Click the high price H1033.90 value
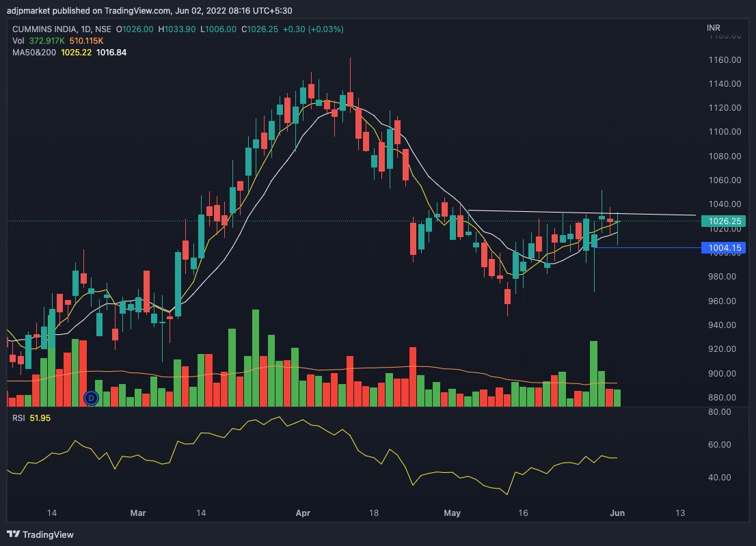This screenshot has width=756, height=546. point(177,29)
